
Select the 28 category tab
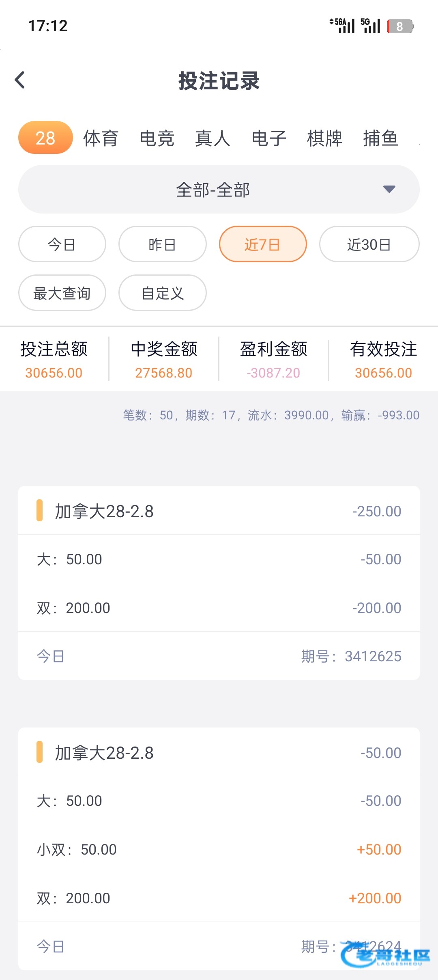[45, 138]
